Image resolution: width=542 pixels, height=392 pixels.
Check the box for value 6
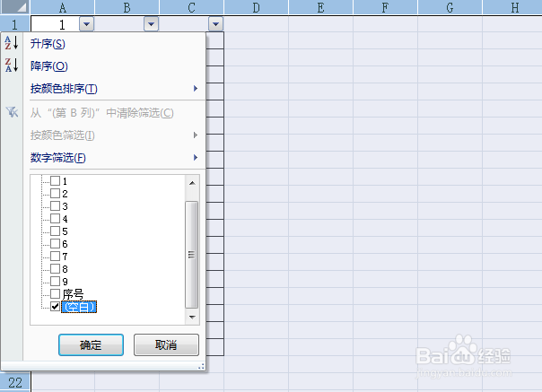[x=56, y=243]
